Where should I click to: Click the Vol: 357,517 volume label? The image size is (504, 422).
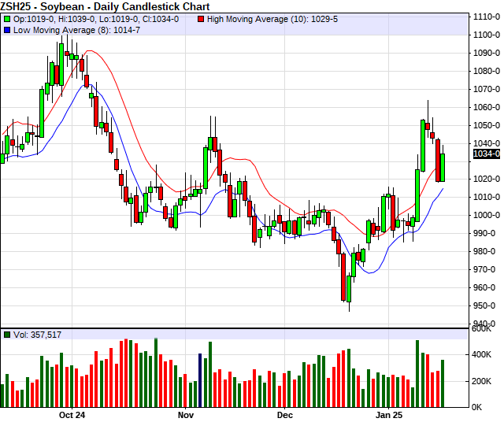pos(38,335)
